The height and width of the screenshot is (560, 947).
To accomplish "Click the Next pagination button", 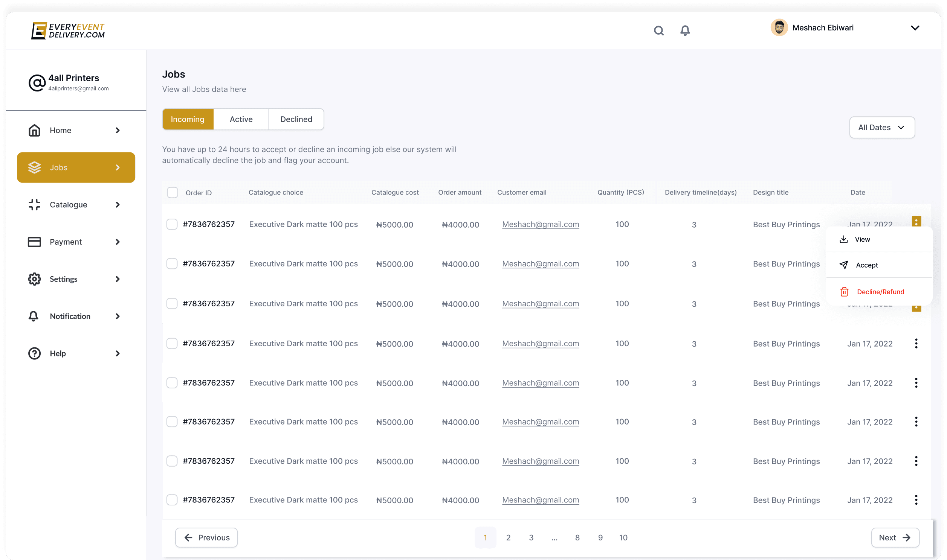I will [895, 537].
